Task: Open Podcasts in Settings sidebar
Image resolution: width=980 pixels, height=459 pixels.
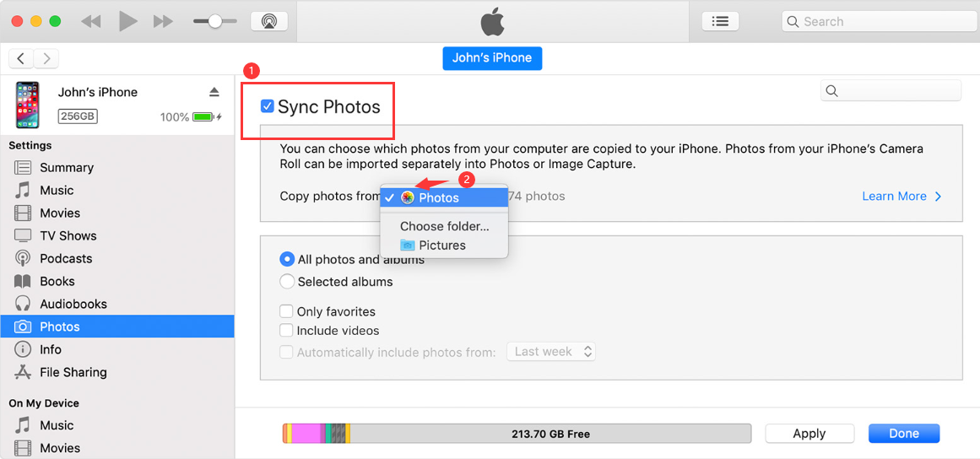Action: point(66,258)
